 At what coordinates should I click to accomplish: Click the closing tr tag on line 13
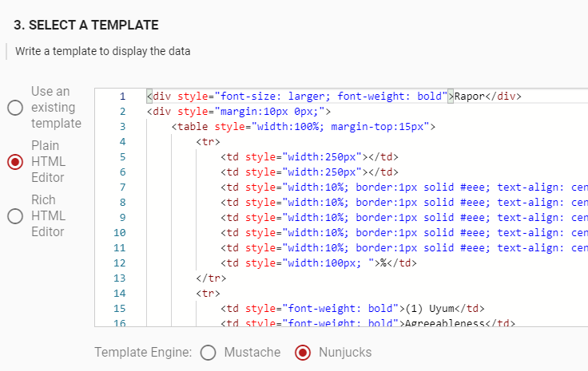pos(211,278)
